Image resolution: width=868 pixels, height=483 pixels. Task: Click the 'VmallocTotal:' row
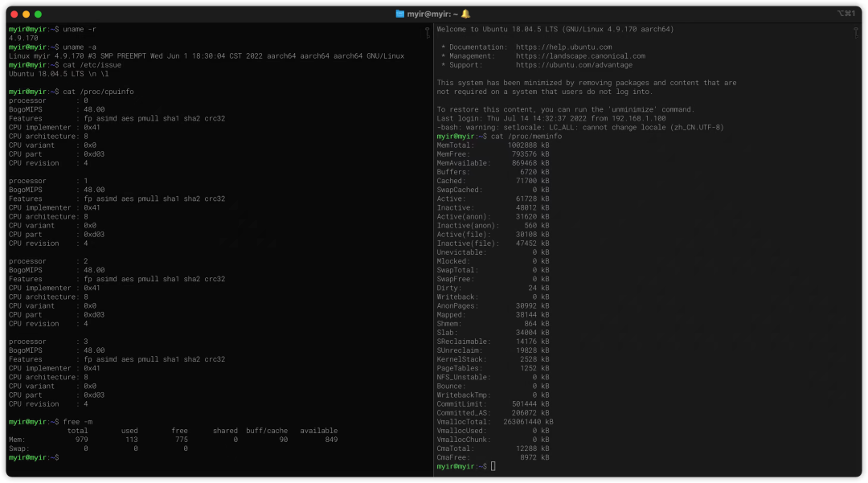[x=495, y=422]
